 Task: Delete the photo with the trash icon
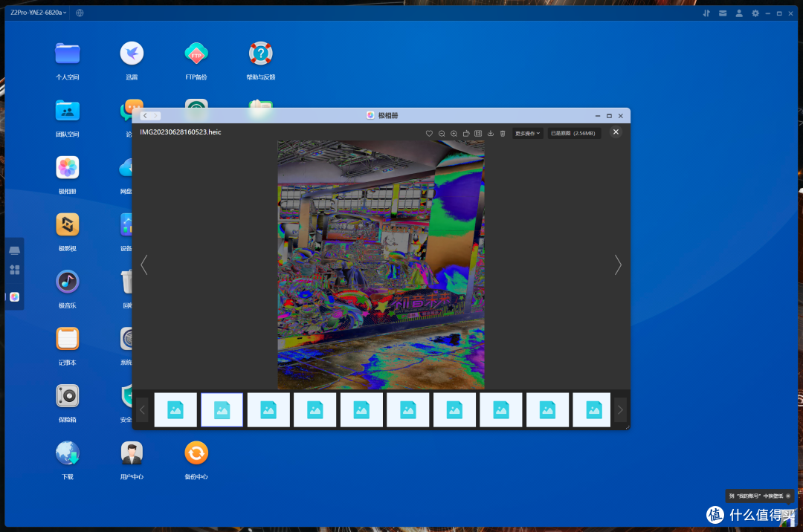503,134
